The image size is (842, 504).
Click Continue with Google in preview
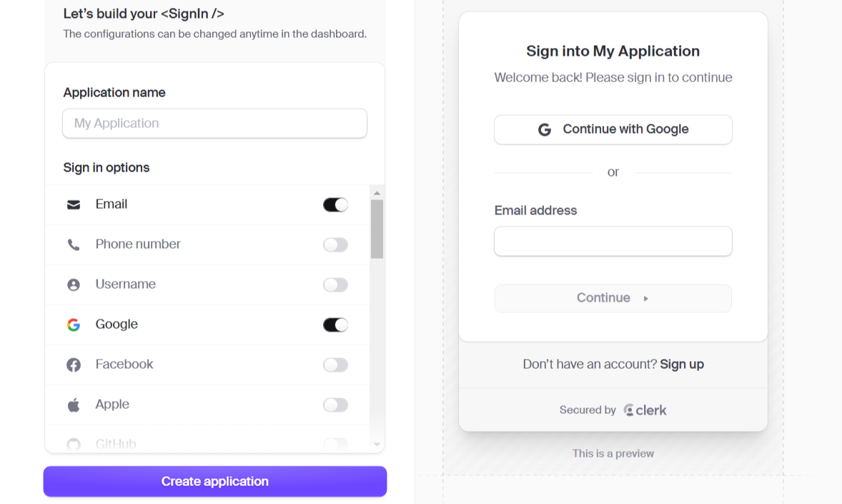pyautogui.click(x=613, y=130)
